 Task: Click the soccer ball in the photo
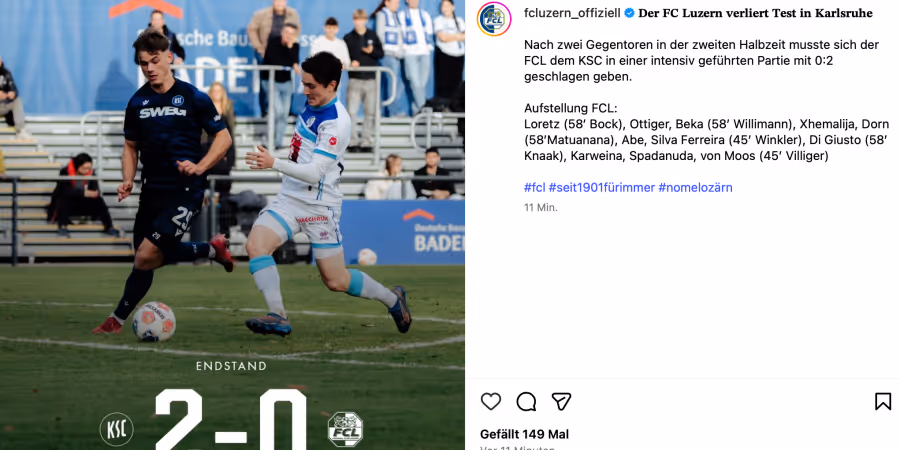(154, 321)
